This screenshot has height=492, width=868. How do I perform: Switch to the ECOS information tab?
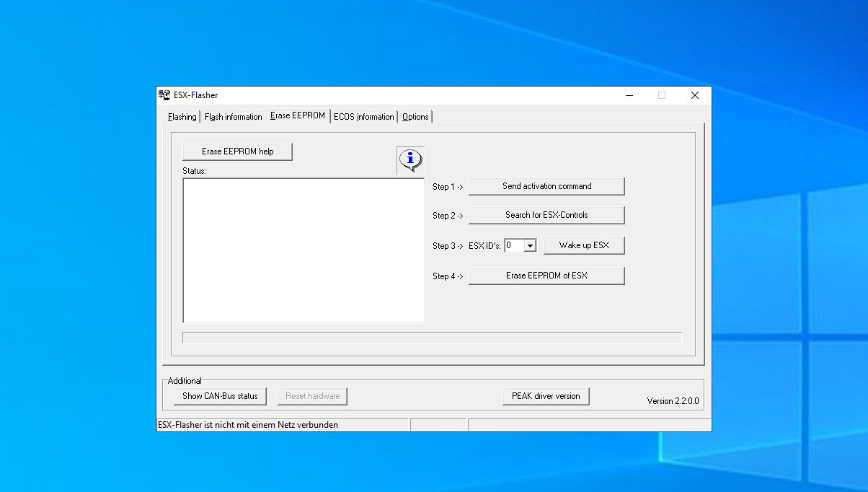364,116
